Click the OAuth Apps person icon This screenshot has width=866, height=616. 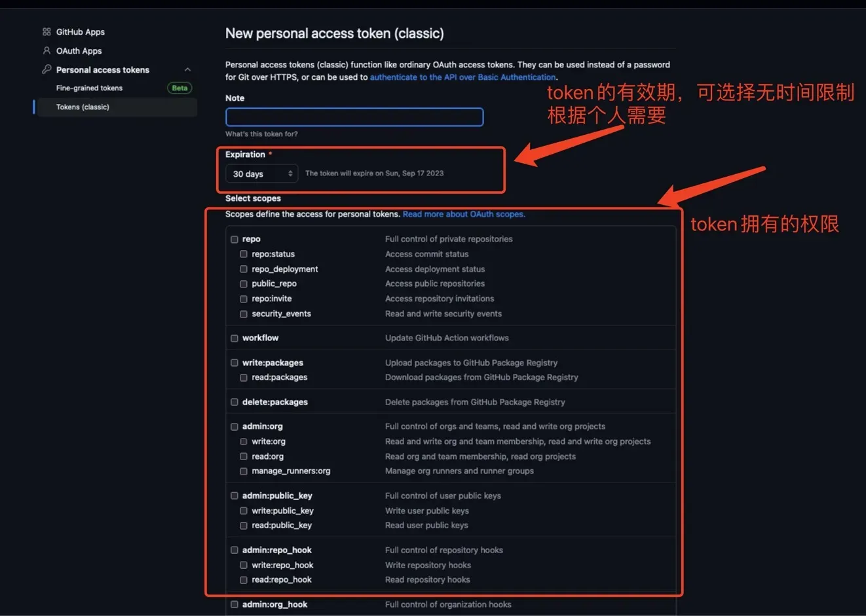[x=47, y=50]
